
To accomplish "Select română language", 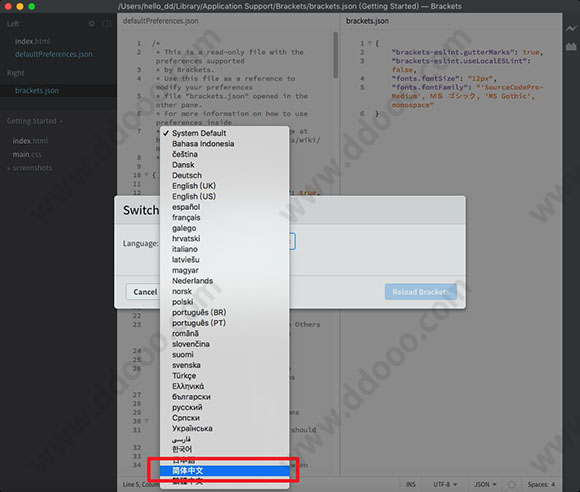I will pos(225,334).
